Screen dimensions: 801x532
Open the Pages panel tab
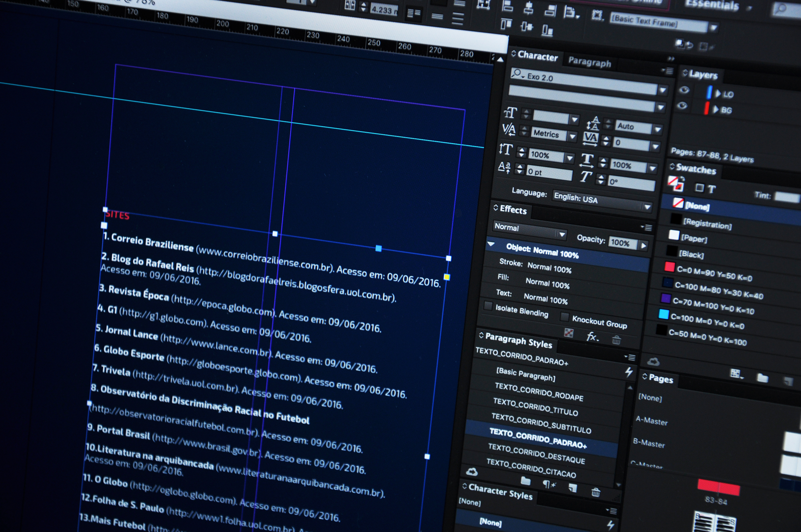click(661, 378)
